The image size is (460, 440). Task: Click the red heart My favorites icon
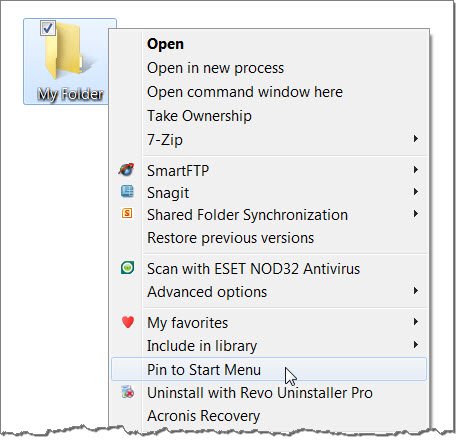[128, 322]
